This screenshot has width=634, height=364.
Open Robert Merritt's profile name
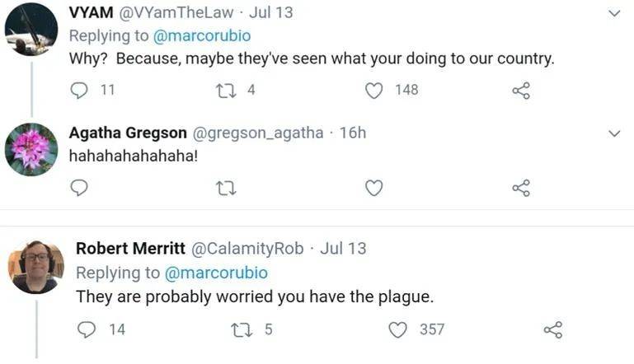tap(129, 249)
